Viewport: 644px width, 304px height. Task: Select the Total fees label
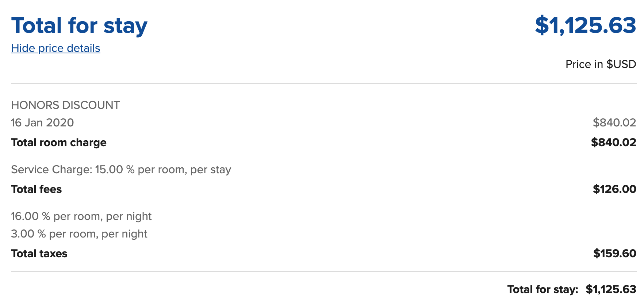pos(37,189)
